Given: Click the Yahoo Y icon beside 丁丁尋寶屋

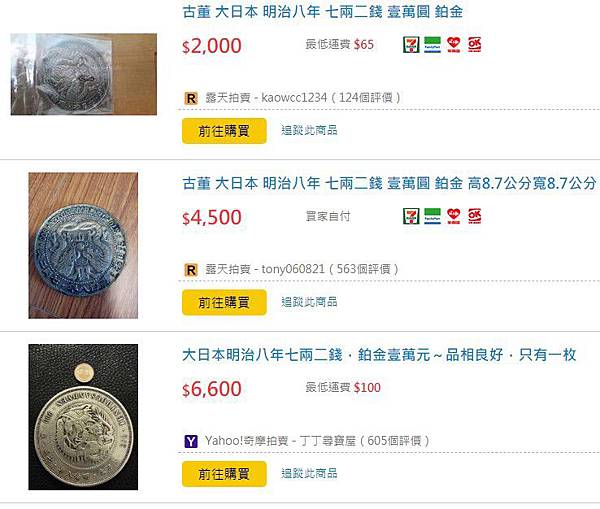Looking at the screenshot, I should [x=191, y=441].
